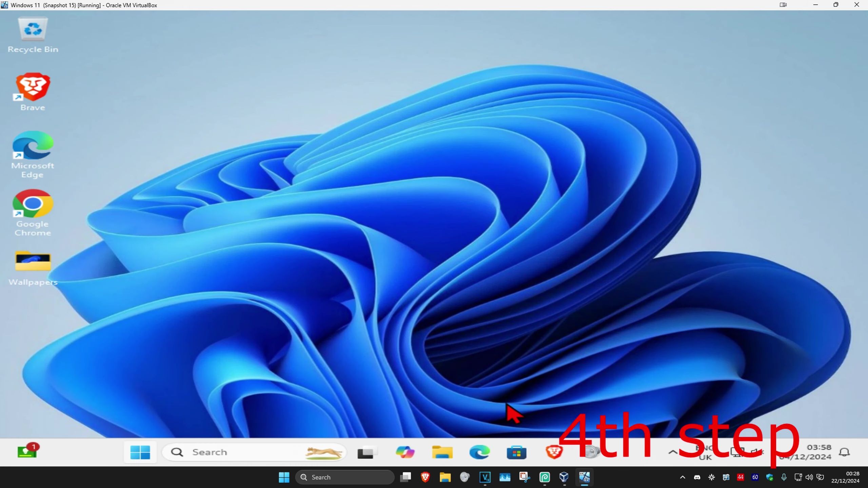This screenshot has width=868, height=488.
Task: Expand the VM system tray hidden icons chevron
Action: (673, 452)
